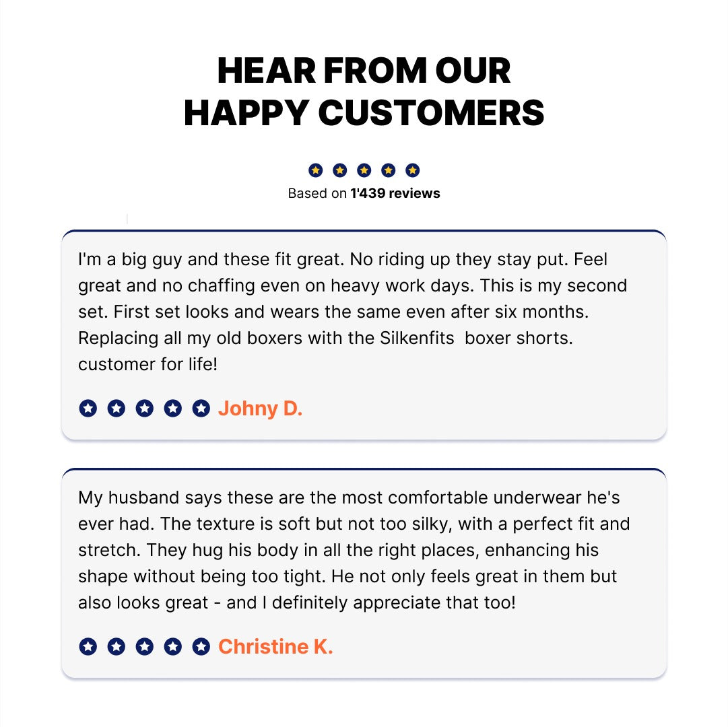Select the second star in Johny D.'s review

[x=117, y=408]
